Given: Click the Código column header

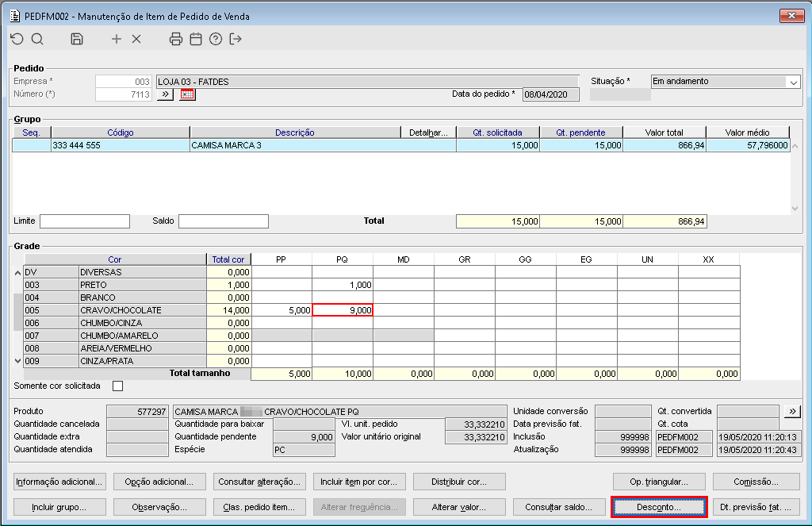Looking at the screenshot, I should pos(121,132).
